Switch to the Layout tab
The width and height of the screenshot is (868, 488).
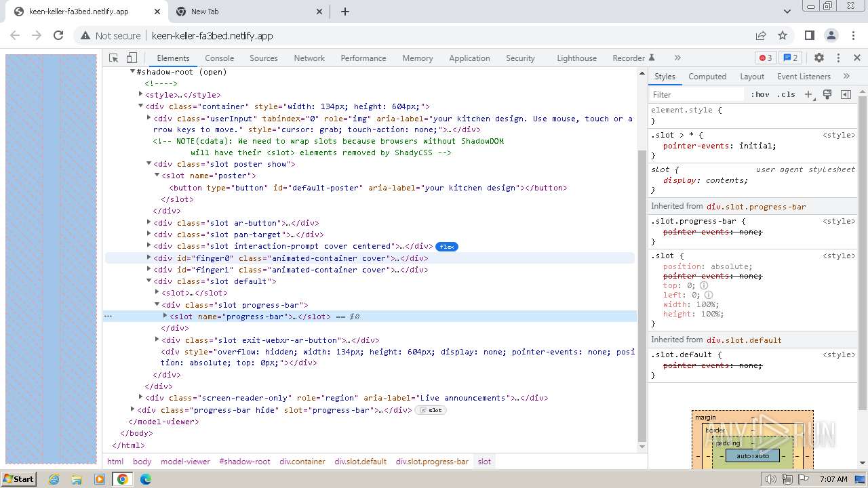click(x=752, y=77)
